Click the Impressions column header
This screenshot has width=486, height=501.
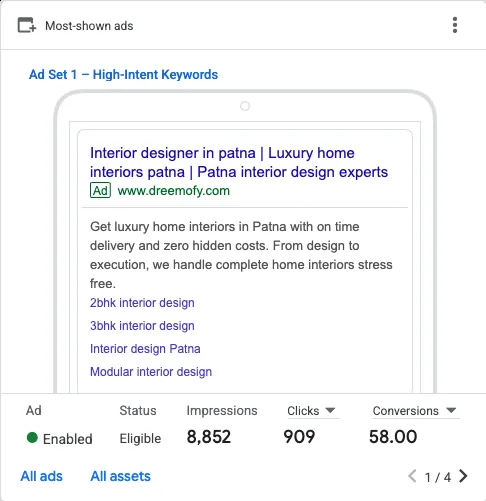click(x=222, y=411)
